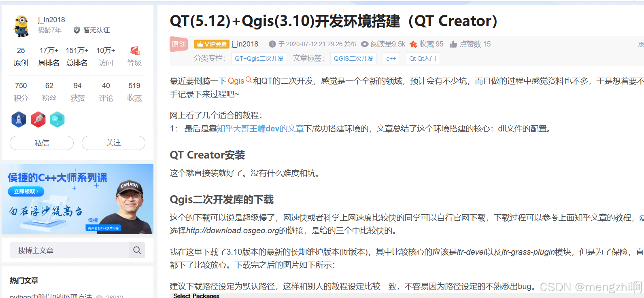Click the teal cube badge

(57, 119)
